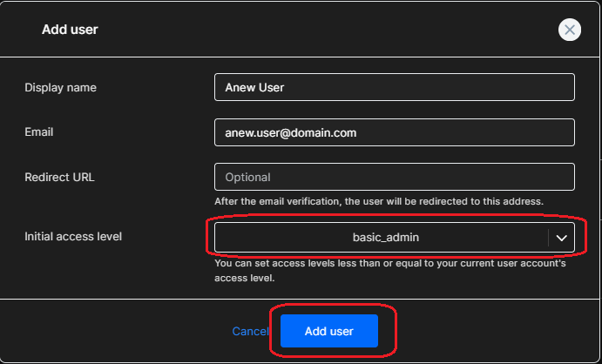Select the Redirect URL label
Viewport: 602px width, 364px height.
coord(59,177)
